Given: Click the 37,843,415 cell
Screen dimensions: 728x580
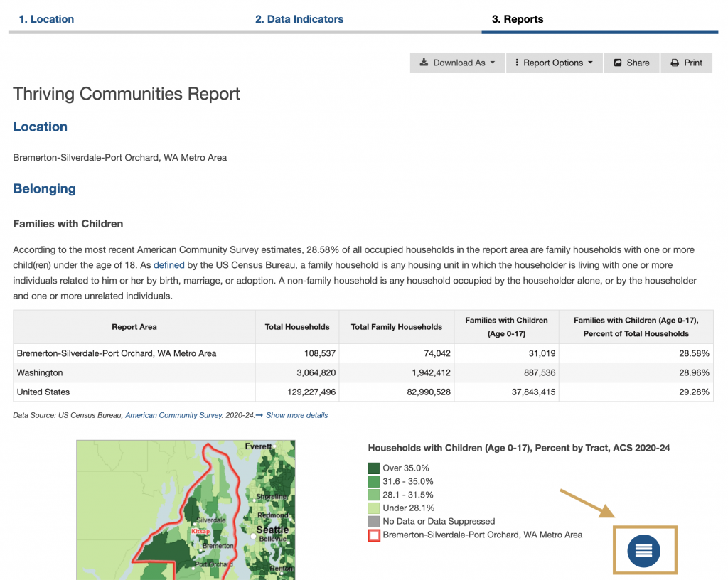Looking at the screenshot, I should pos(506,392).
